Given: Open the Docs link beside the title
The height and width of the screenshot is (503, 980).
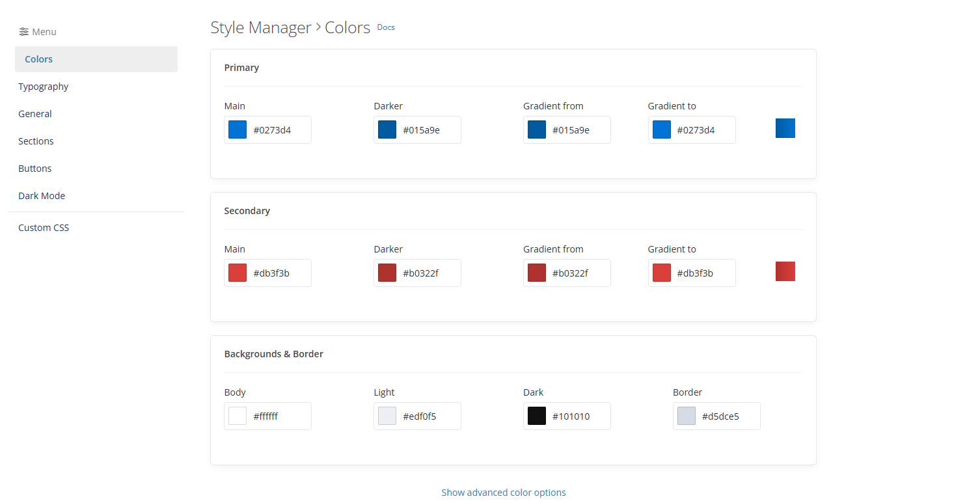Looking at the screenshot, I should point(386,27).
